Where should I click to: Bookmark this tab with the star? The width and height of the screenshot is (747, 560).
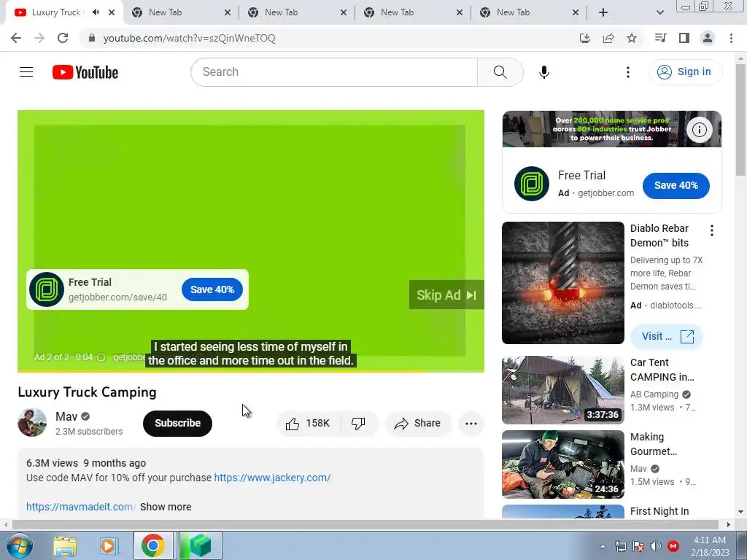pyautogui.click(x=632, y=38)
